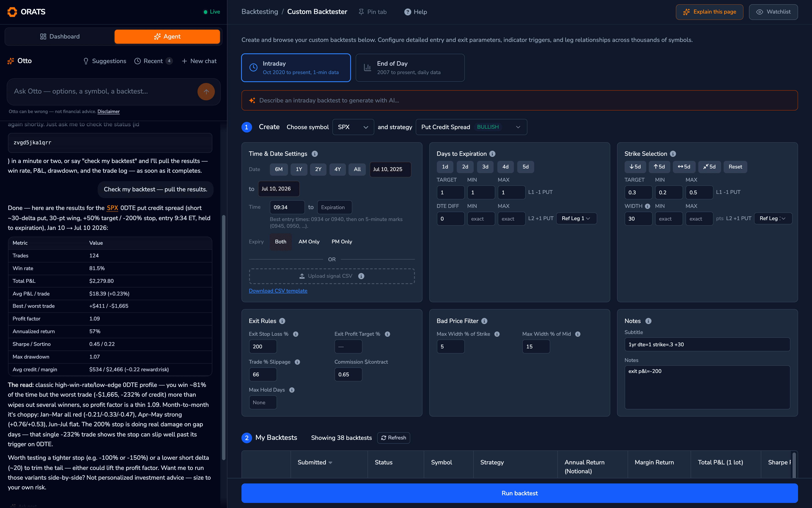812x508 pixels.
Task: Select the AM Only expiry option
Action: tap(309, 242)
